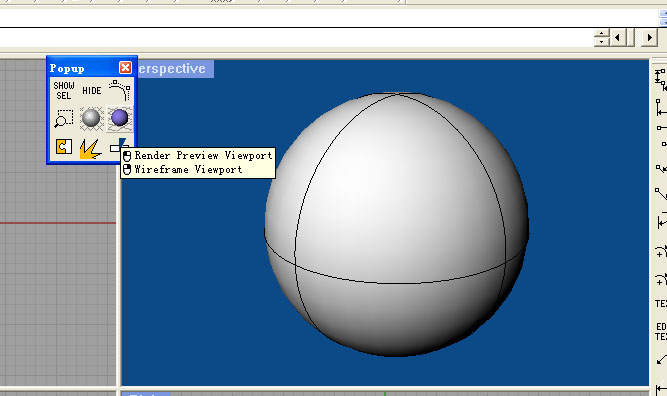Click the up arrow of the stepper

pos(601,33)
